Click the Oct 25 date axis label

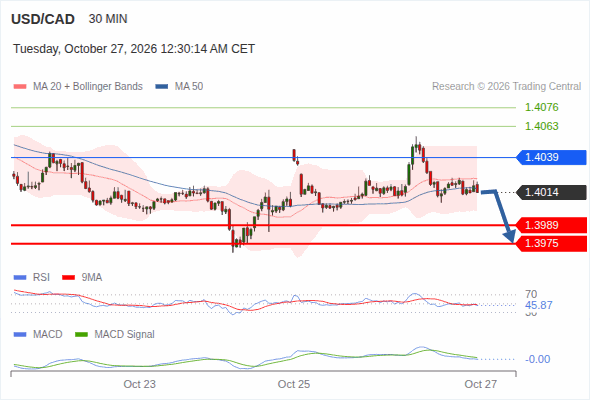(x=294, y=384)
